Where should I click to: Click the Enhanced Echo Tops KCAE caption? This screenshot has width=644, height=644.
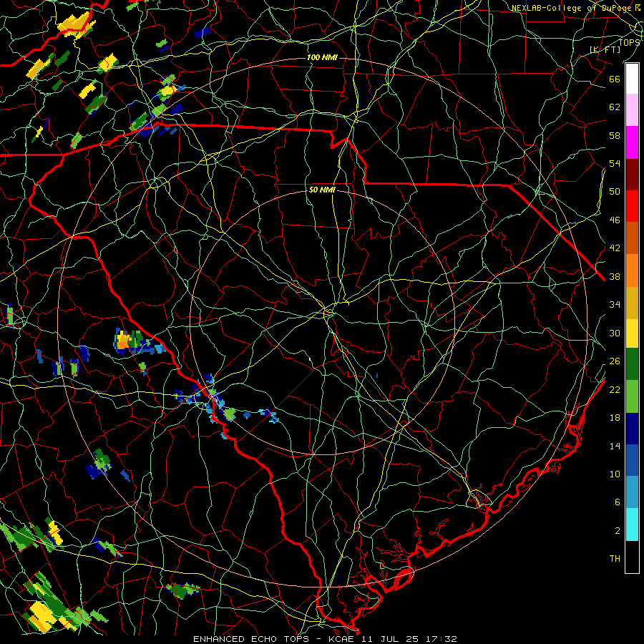pos(325,639)
